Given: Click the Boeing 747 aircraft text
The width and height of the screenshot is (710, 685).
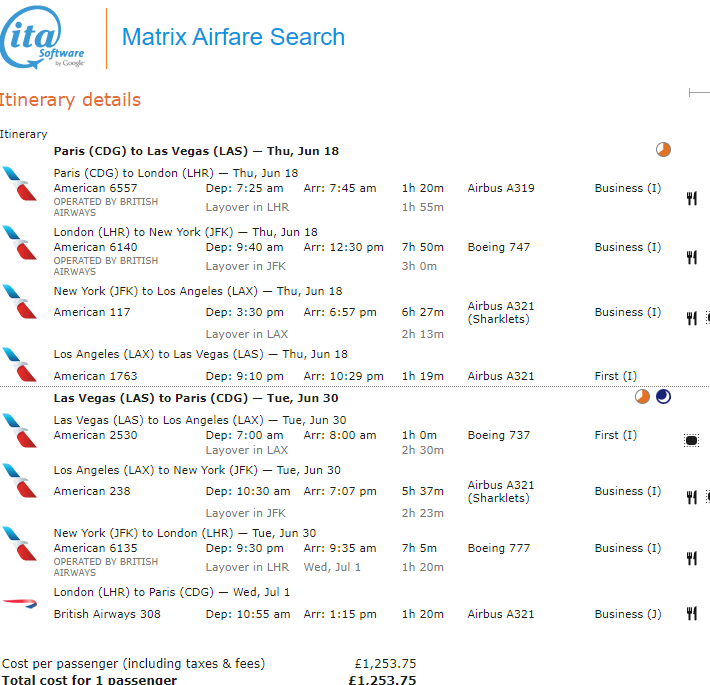Looking at the screenshot, I should pyautogui.click(x=499, y=247).
